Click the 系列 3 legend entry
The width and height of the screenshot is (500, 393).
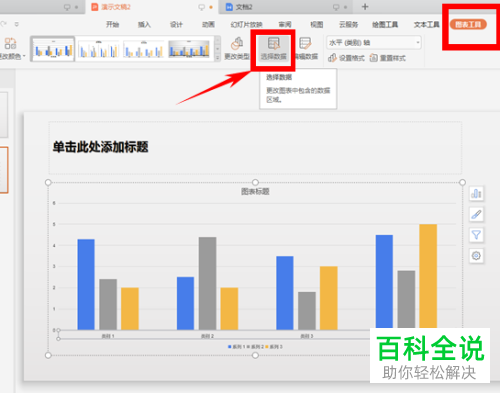[274, 347]
